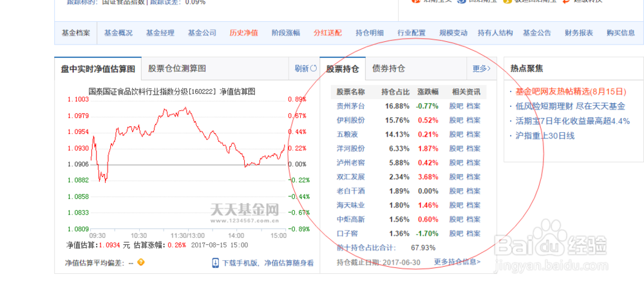The image size is (644, 288).
Task: Open the 规模变动 tab
Action: click(453, 34)
